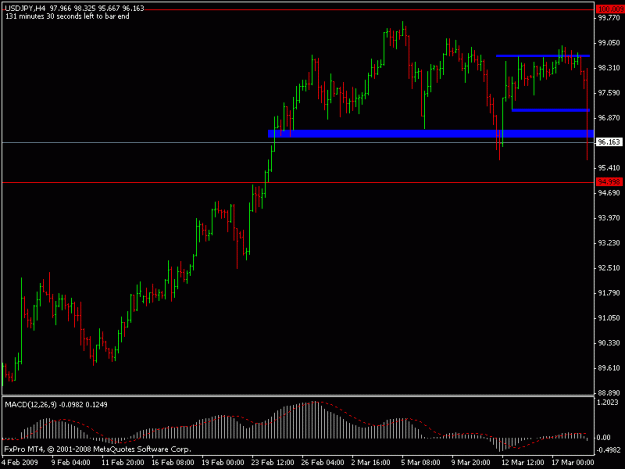The image size is (625, 469).
Task: Click the '26 Feb 04:00' time label
Action: 322,462
